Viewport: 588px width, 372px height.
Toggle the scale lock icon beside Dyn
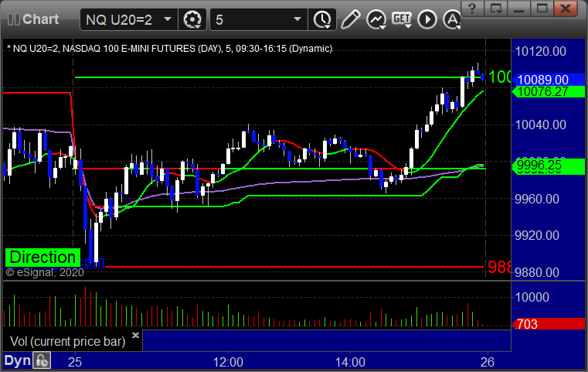click(42, 360)
